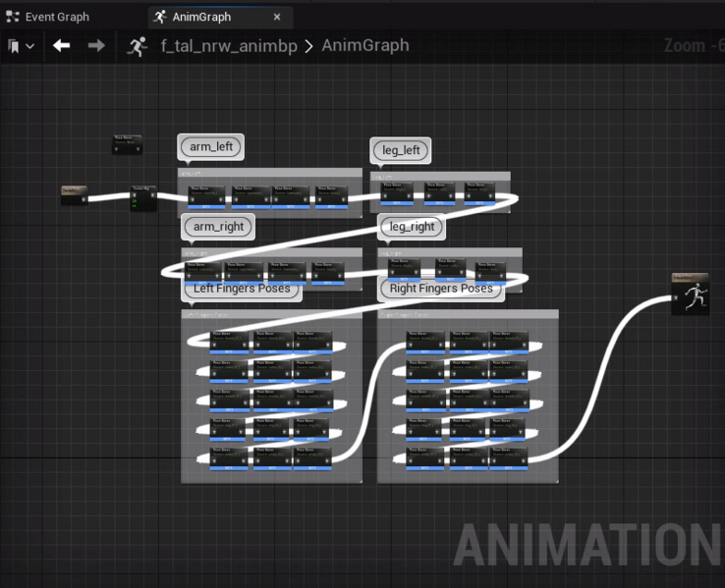Select the isolated Pose Blender node above the chain
Viewport: 725px width, 588px height.
[x=127, y=144]
